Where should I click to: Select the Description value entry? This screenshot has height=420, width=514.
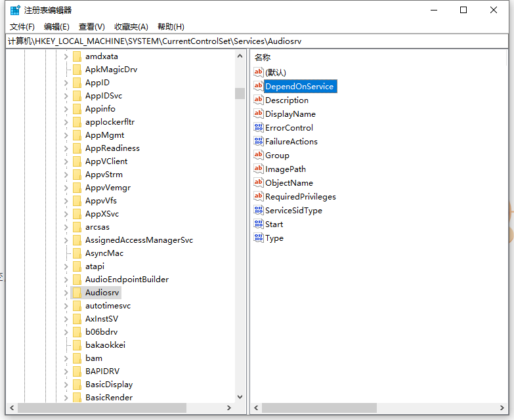point(286,100)
